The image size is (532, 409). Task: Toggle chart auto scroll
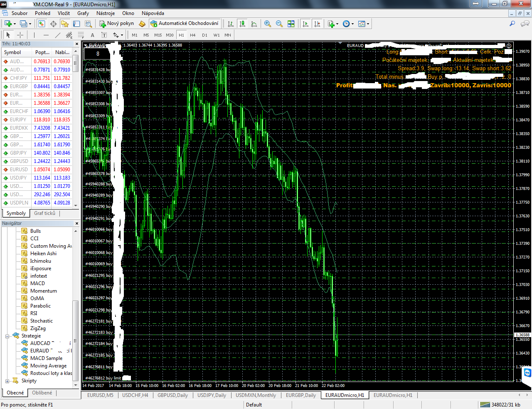pyautogui.click(x=305, y=24)
